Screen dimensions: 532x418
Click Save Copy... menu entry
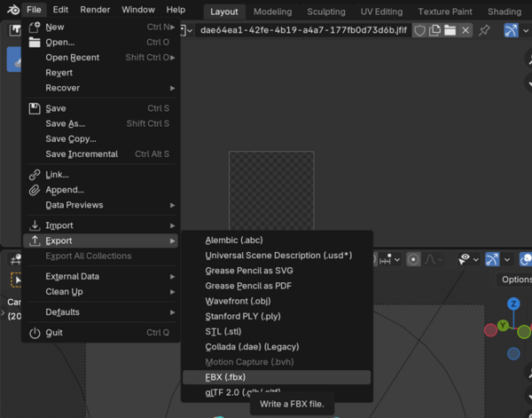point(101,138)
